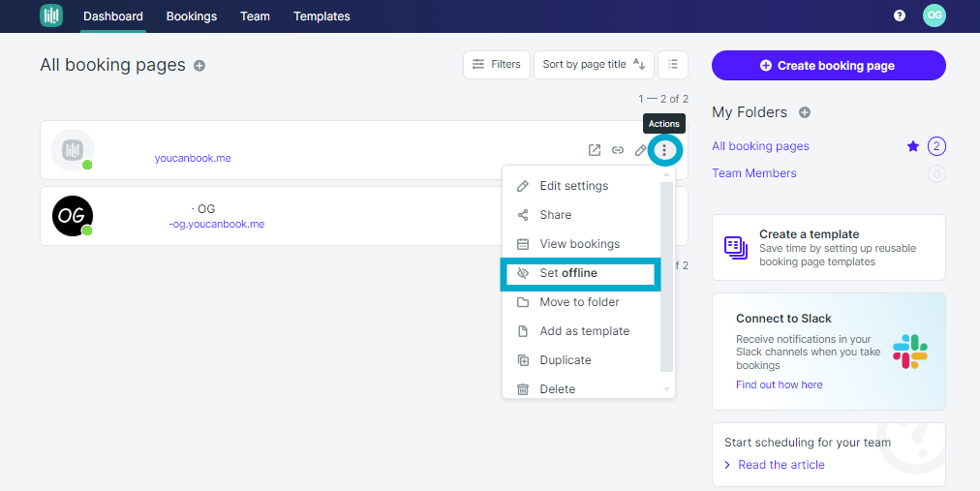Open the Filters panel
This screenshot has width=980, height=491.
[x=496, y=64]
